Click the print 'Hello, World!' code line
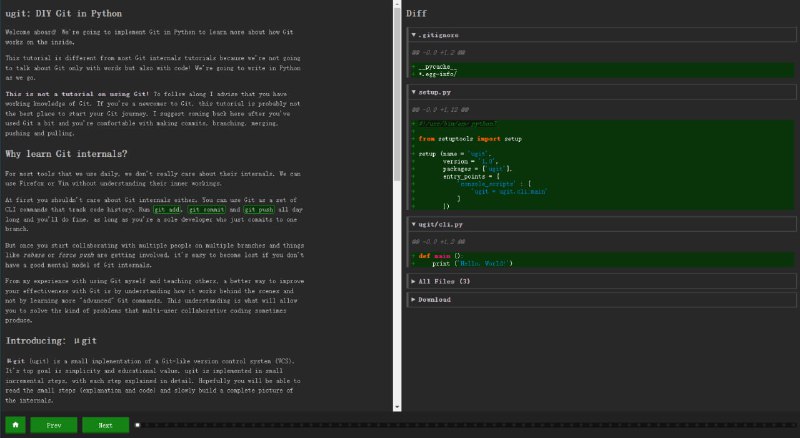The image size is (800, 438). pos(472,263)
